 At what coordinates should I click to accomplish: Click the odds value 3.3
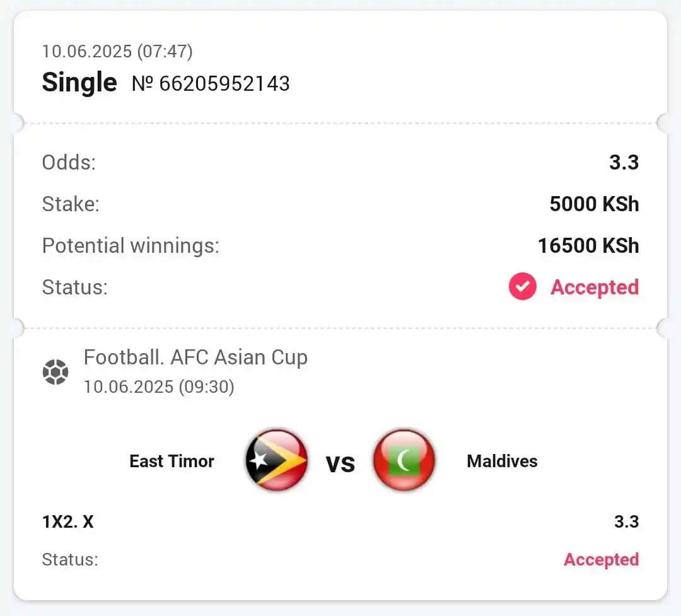click(x=624, y=163)
